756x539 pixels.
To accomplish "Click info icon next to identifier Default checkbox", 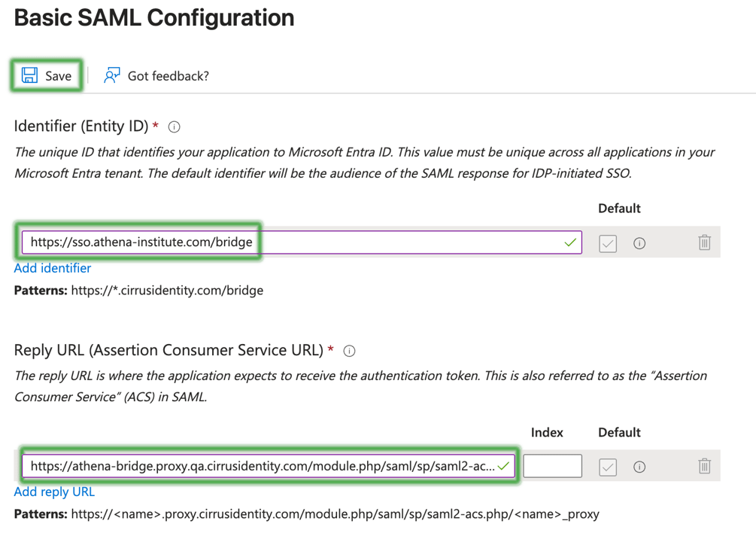I will pyautogui.click(x=639, y=243).
